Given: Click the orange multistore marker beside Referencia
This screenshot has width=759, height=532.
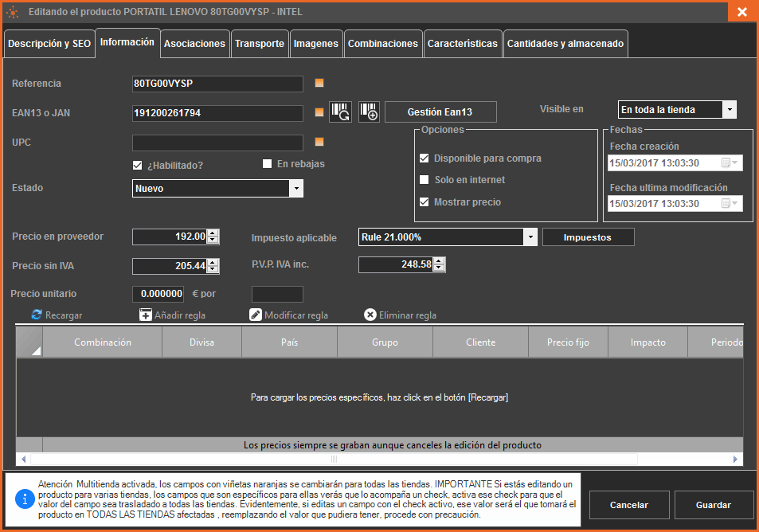Looking at the screenshot, I should [319, 83].
